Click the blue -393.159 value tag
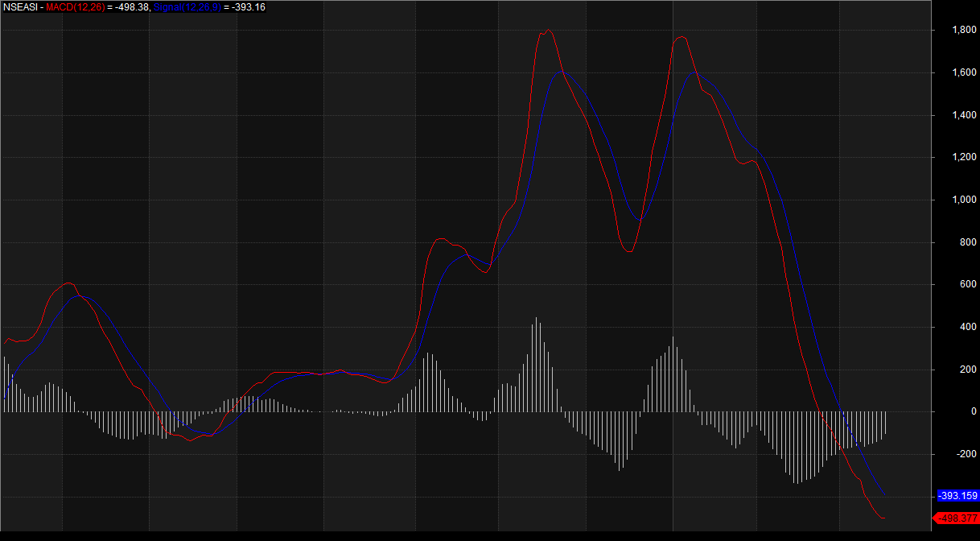The image size is (980, 541). click(x=957, y=495)
